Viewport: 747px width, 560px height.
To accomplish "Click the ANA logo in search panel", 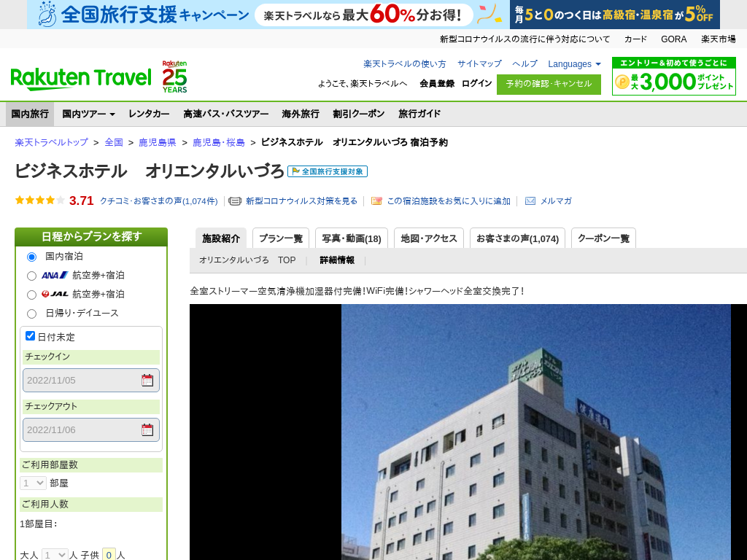I will pos(55,275).
